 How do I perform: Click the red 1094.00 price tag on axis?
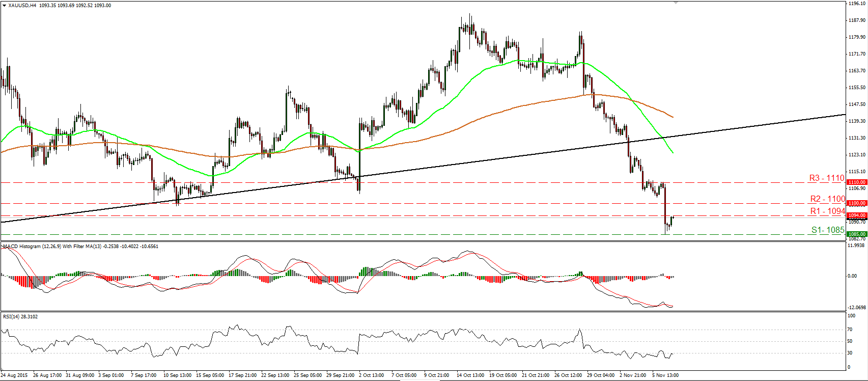(x=857, y=215)
